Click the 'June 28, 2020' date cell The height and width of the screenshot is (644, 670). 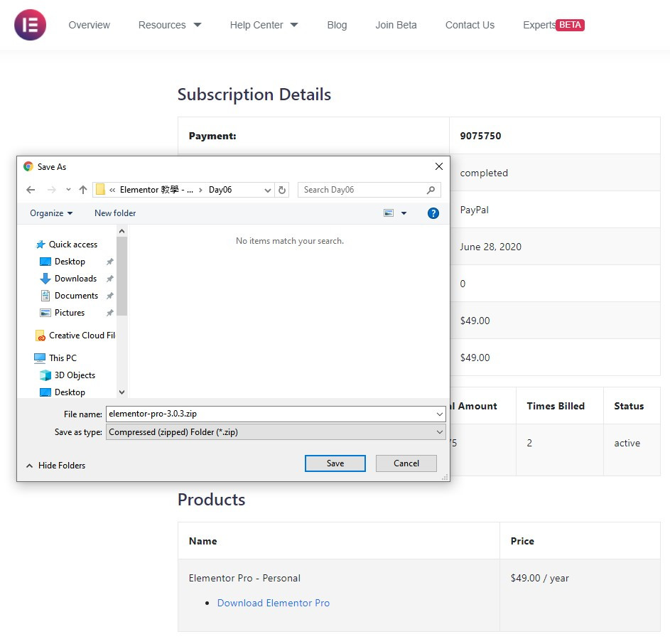490,247
